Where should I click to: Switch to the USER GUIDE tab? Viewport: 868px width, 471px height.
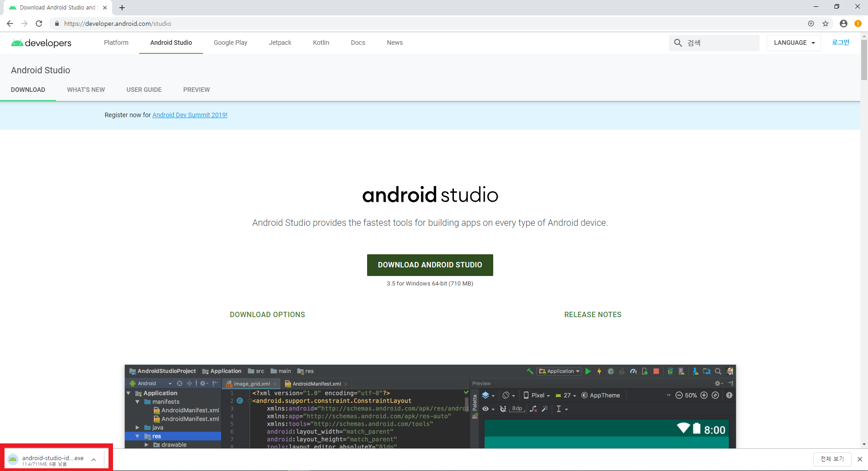pos(144,90)
